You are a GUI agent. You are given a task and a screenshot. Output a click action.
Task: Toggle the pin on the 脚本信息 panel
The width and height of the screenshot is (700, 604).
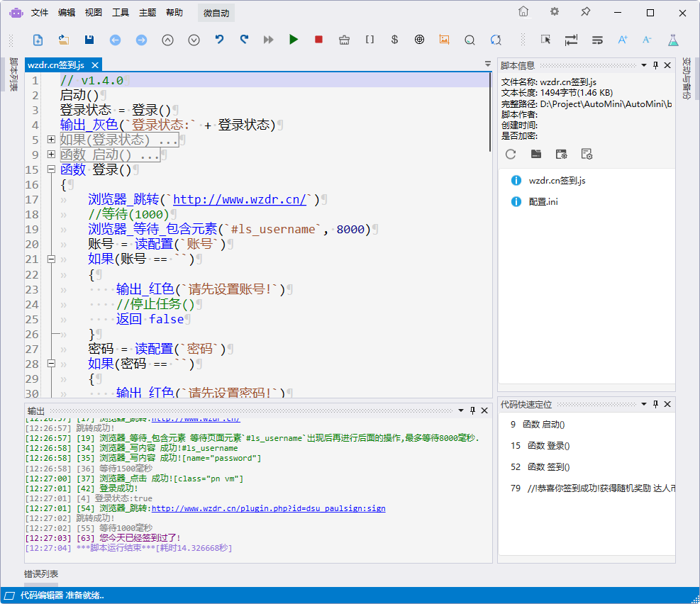[655, 65]
